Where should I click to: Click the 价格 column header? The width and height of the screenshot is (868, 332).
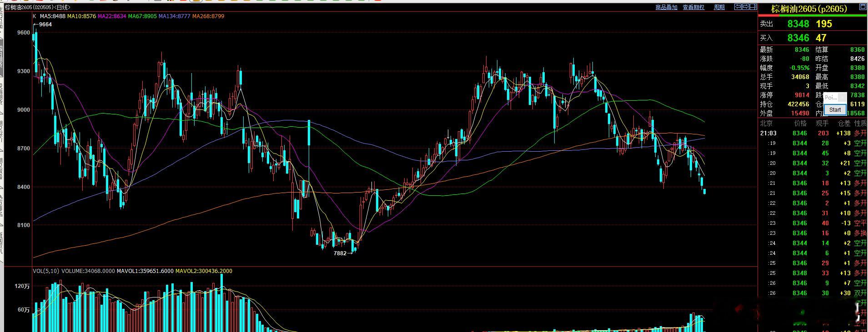[x=800, y=123]
